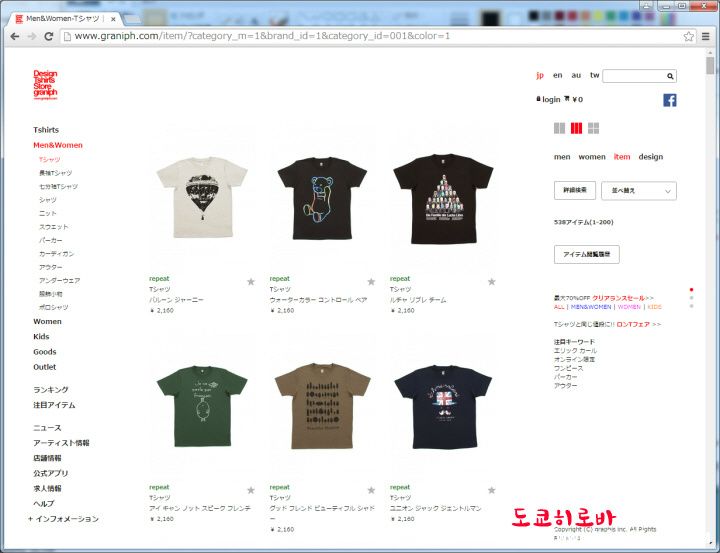Close the Men&Women-Tシャツ browser tab
This screenshot has width=720, height=553.
point(113,20)
